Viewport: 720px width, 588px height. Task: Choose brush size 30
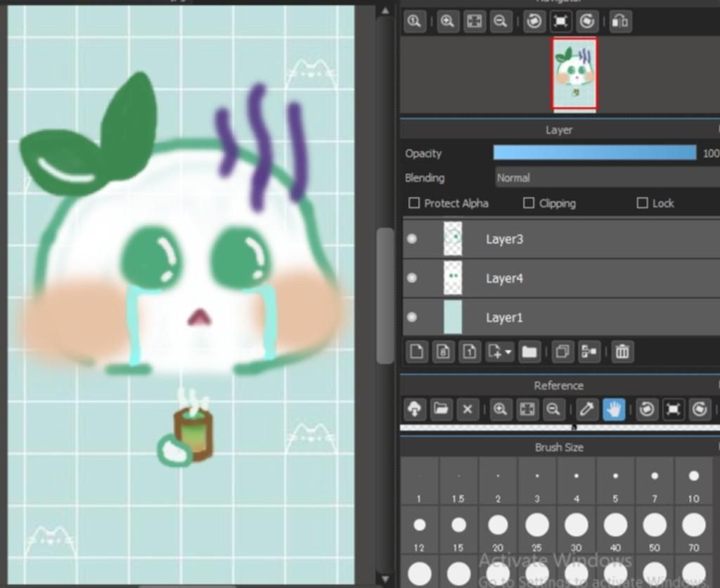(577, 531)
